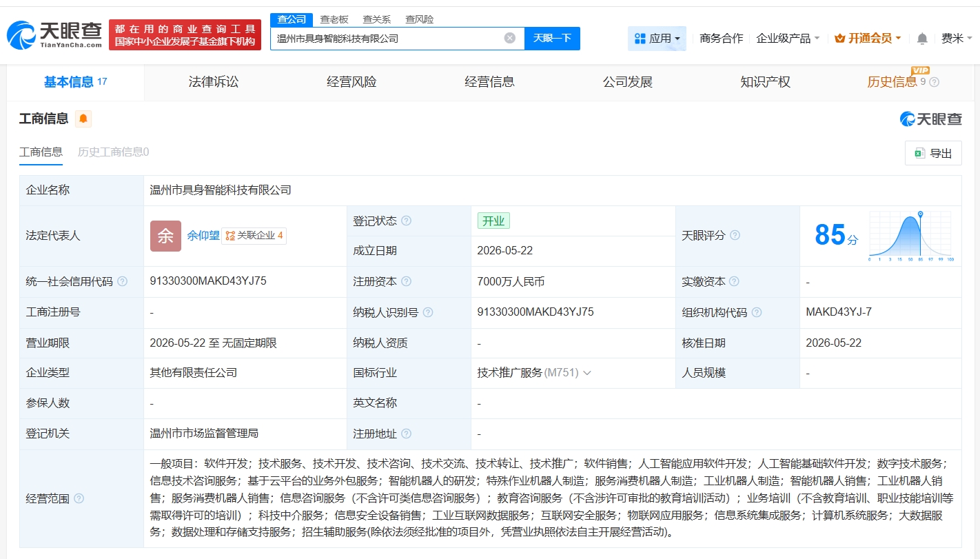Viewport: 980px width, 559px height.
Task: Click the grid icon in 应用 button
Action: click(x=640, y=39)
